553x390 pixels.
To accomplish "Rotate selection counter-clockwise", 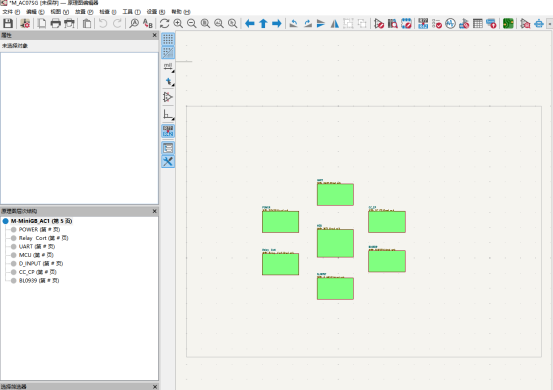I will pos(293,24).
